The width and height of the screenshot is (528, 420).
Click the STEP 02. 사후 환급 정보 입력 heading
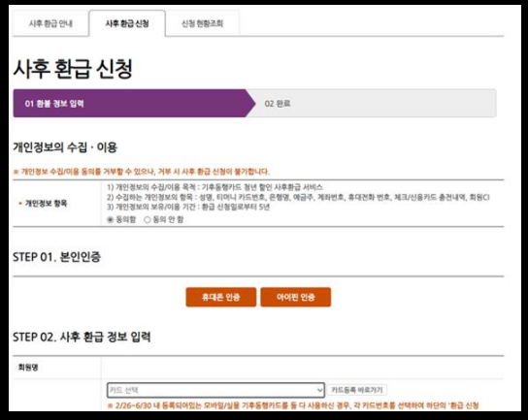click(82, 337)
